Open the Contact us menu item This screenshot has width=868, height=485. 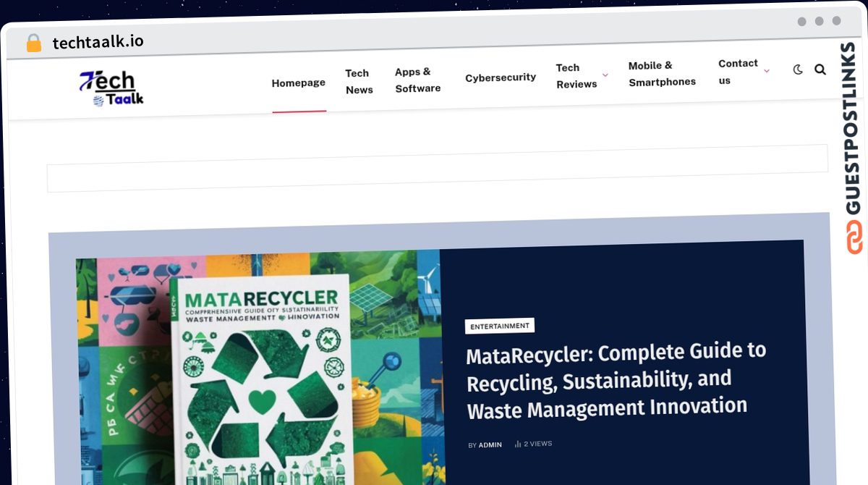[738, 72]
